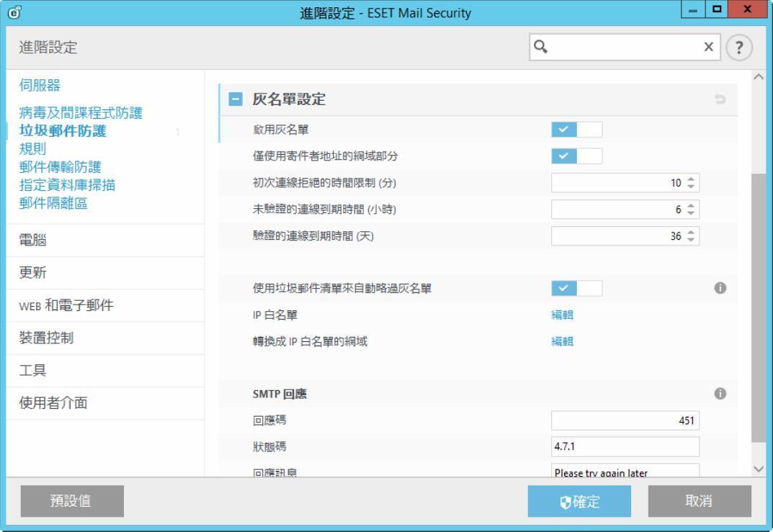Open 更新 settings category
773x532 pixels.
105,273
